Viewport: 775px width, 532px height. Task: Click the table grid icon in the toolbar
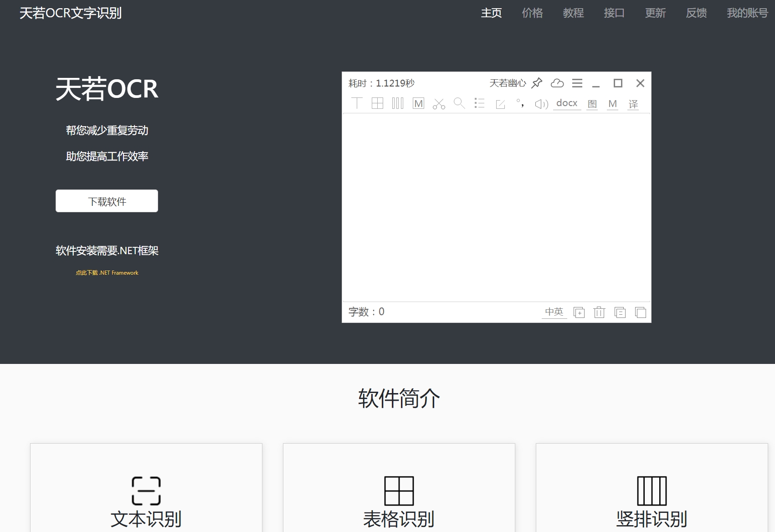377,103
